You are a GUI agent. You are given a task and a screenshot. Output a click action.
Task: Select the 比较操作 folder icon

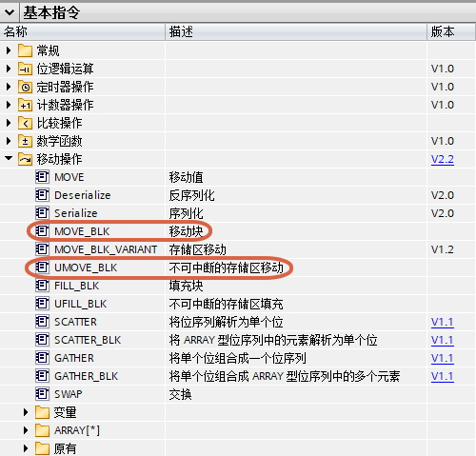(x=25, y=123)
